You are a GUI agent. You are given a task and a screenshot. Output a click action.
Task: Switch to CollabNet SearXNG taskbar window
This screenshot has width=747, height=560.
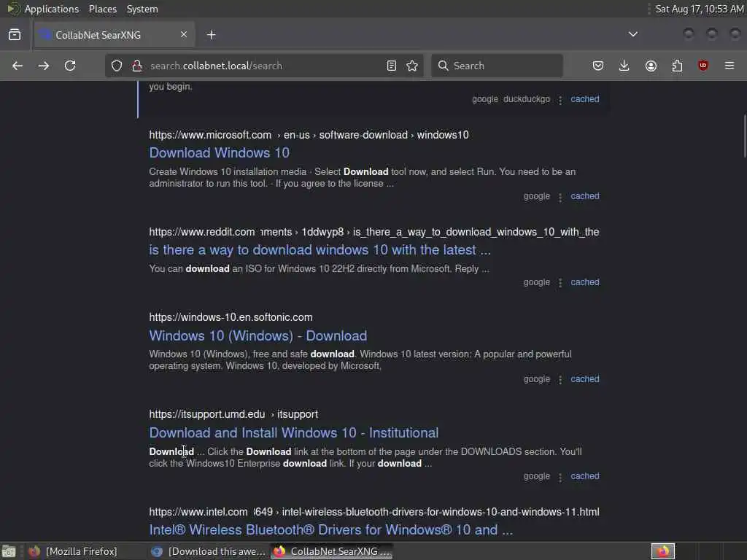[332, 551]
